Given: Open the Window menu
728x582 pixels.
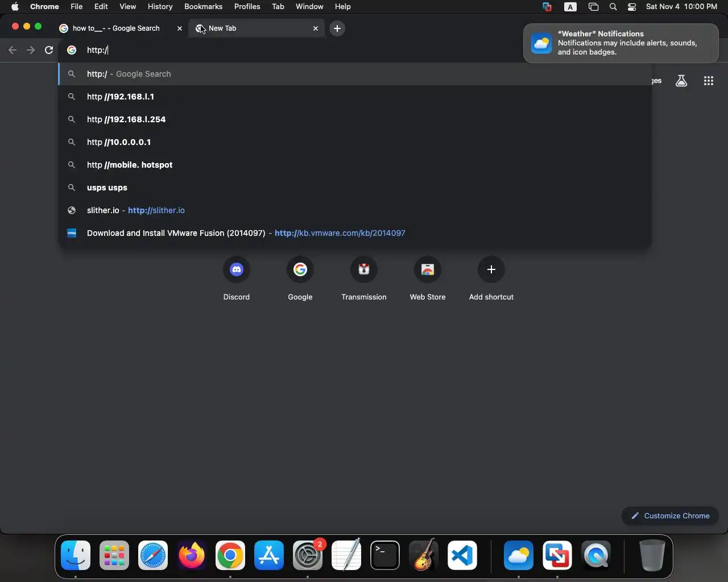Looking at the screenshot, I should pyautogui.click(x=309, y=7).
